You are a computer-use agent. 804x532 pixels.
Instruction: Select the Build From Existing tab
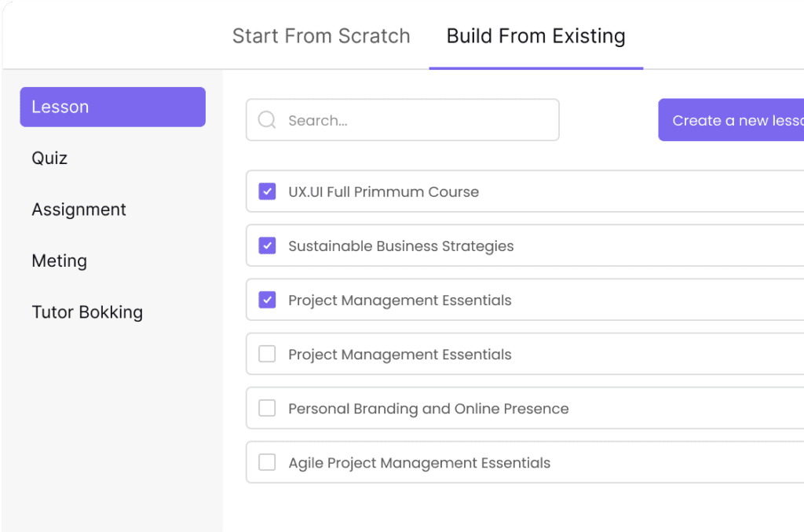pyautogui.click(x=535, y=36)
